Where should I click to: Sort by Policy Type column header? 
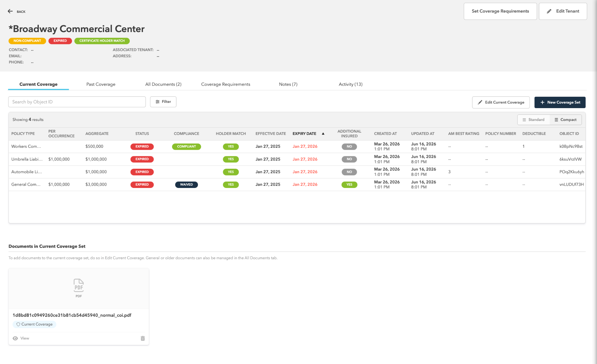tap(23, 133)
